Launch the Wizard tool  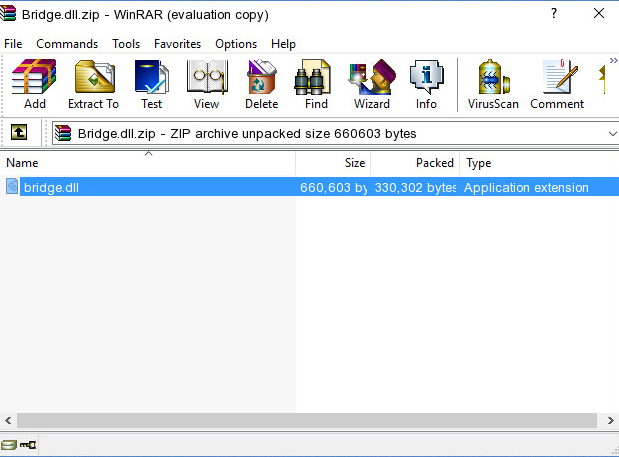click(372, 84)
